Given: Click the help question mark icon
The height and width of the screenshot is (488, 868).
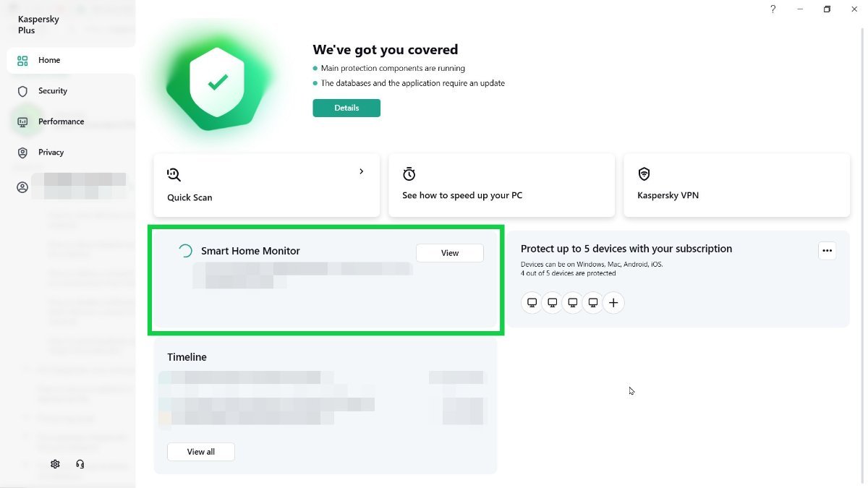Looking at the screenshot, I should pos(773,9).
